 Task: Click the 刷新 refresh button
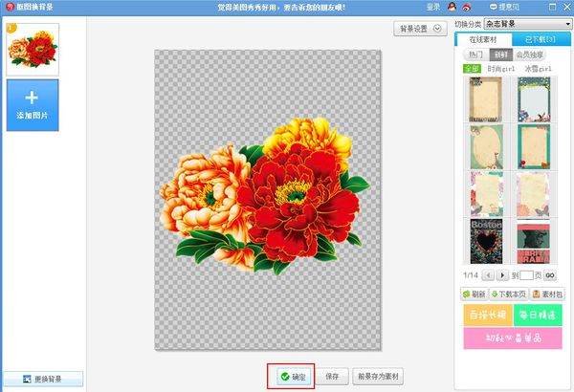pyautogui.click(x=475, y=294)
